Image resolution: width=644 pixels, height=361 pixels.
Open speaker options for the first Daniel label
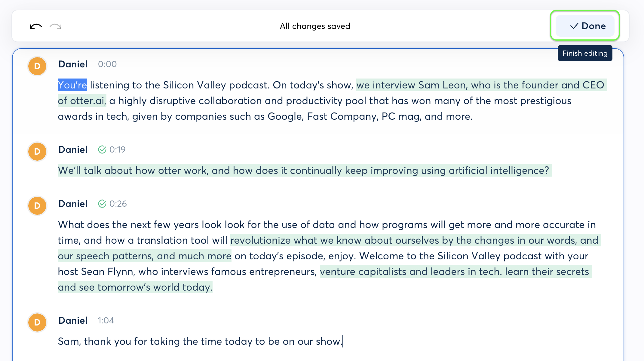[72, 64]
